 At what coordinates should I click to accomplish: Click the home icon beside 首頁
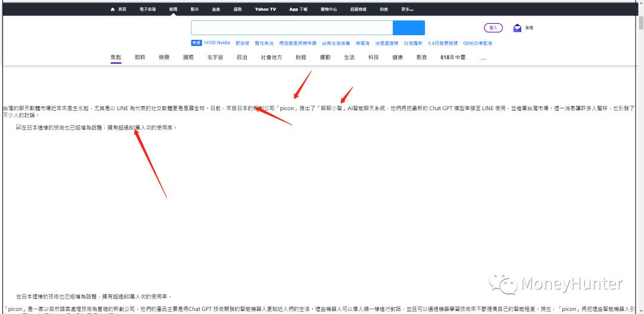click(x=113, y=10)
